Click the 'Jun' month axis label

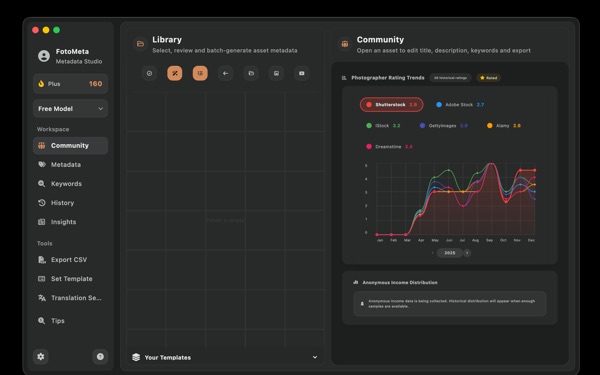tap(449, 240)
